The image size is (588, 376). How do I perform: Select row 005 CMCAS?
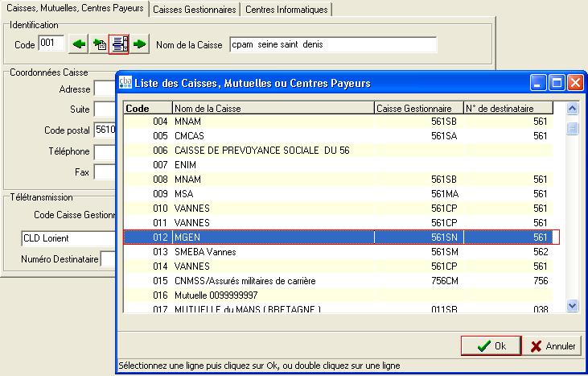[339, 136]
